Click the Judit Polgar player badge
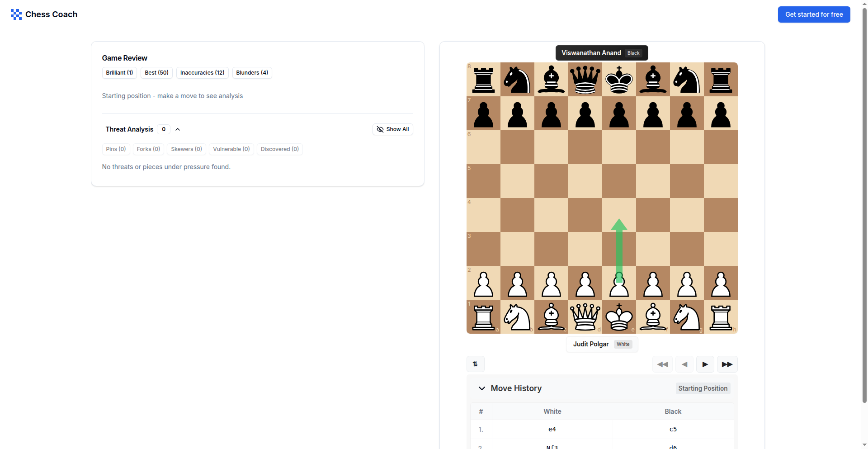Viewport: 868px width, 449px height. (601, 344)
